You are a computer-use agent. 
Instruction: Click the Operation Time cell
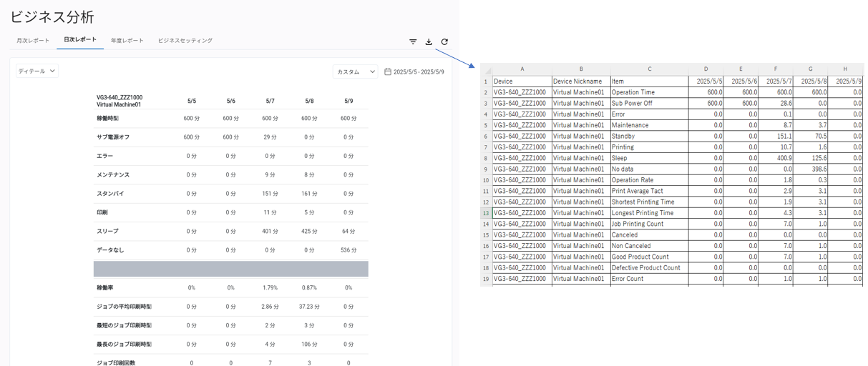pyautogui.click(x=649, y=92)
